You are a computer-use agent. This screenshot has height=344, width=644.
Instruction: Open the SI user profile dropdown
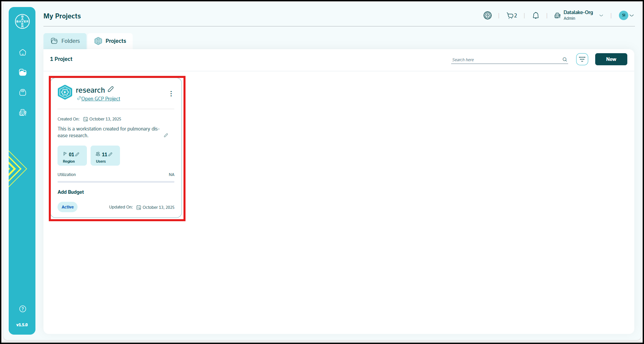pos(626,15)
